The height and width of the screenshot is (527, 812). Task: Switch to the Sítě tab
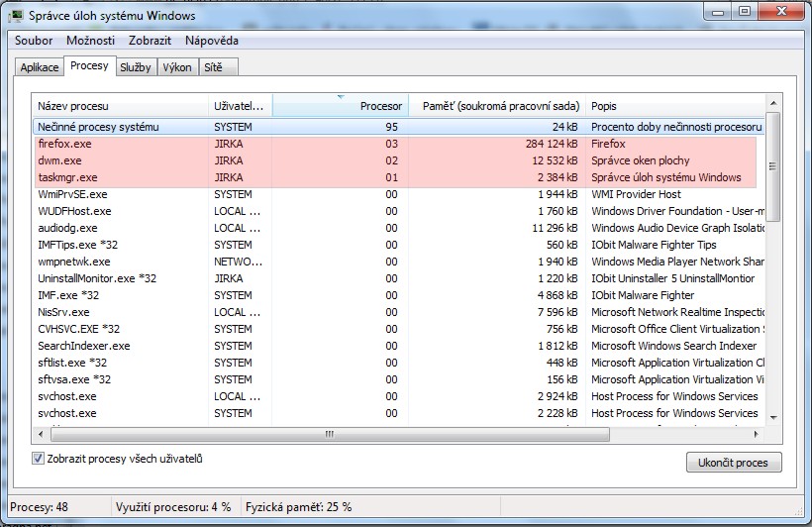pyautogui.click(x=214, y=67)
